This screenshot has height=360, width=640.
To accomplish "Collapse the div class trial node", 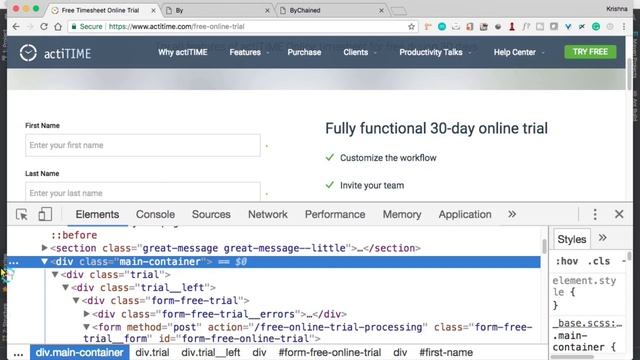I will [x=55, y=275].
